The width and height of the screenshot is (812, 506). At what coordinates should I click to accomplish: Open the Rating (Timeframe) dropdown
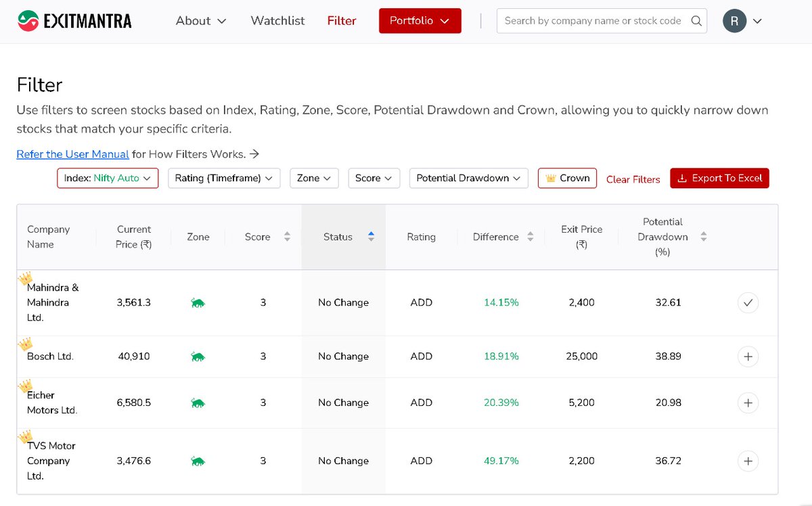pos(224,178)
